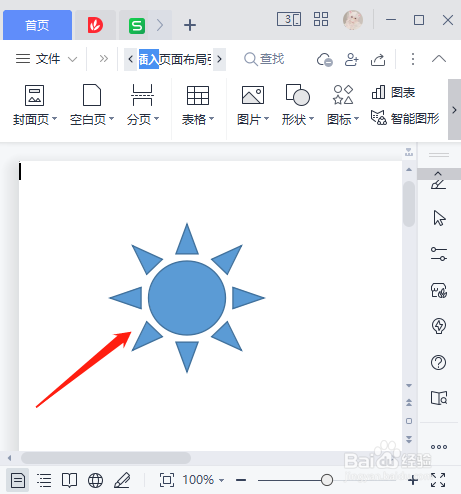Open the vertical three-dot more menu

413,59
